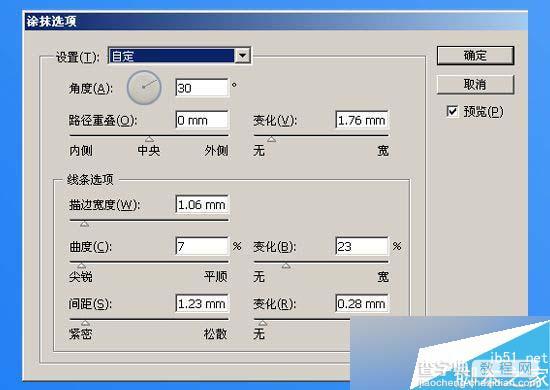Click the 变化(R) spacing variation slider thumb

[x=262, y=323]
